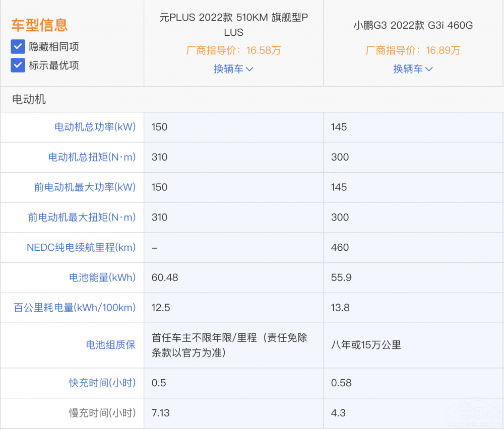
Task: Click the 车型信息 heading
Action: [39, 25]
